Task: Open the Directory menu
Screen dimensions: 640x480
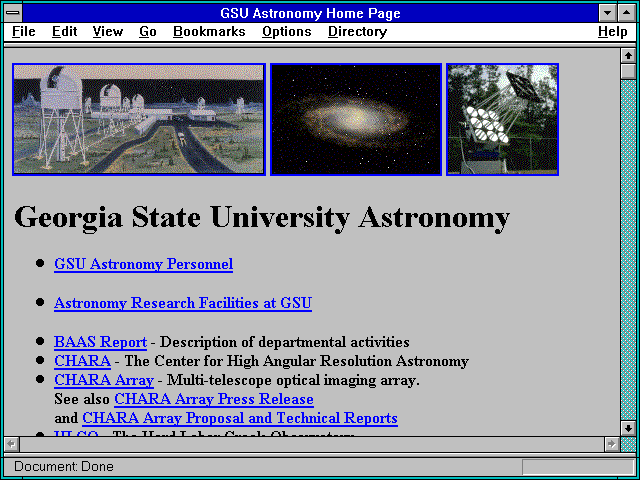Action: pos(357,31)
